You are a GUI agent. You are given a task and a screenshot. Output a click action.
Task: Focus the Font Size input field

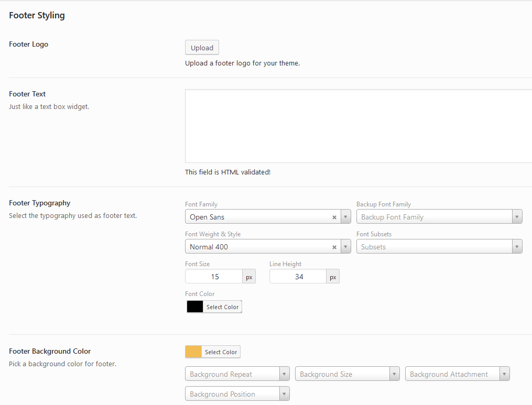click(214, 277)
